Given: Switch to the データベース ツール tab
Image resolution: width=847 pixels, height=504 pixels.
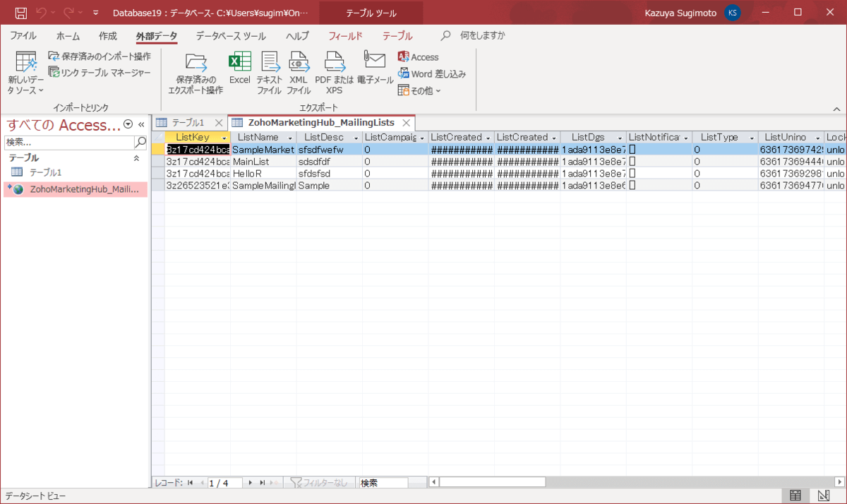Looking at the screenshot, I should tap(231, 36).
